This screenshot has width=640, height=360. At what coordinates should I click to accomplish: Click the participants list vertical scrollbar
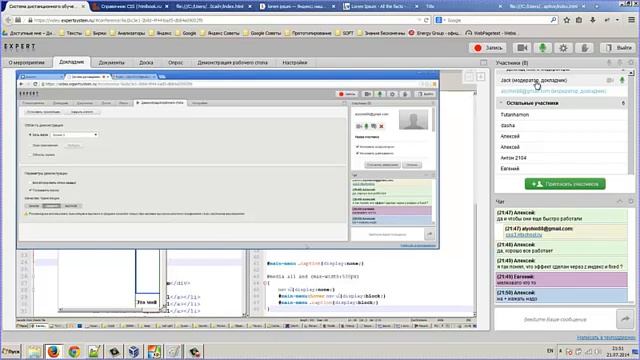pyautogui.click(x=631, y=122)
